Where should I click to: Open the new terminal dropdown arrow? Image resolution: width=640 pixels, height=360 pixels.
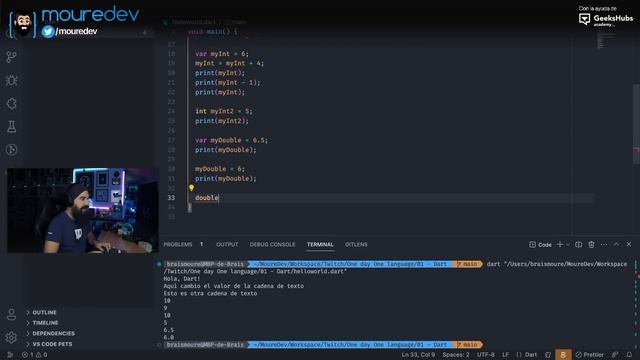[x=567, y=244]
